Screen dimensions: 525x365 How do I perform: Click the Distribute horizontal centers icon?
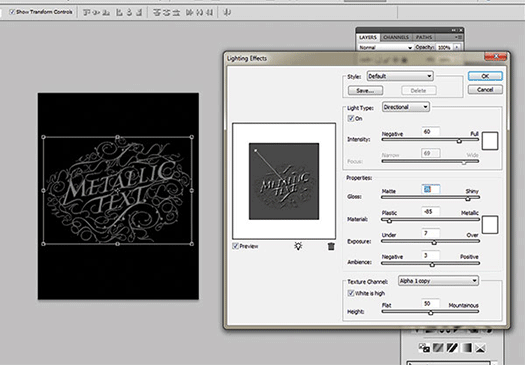point(199,12)
